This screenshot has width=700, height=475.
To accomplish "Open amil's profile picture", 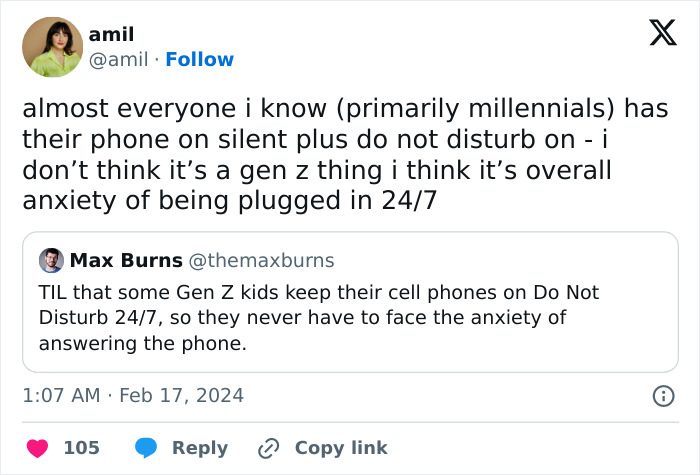I will (x=52, y=47).
